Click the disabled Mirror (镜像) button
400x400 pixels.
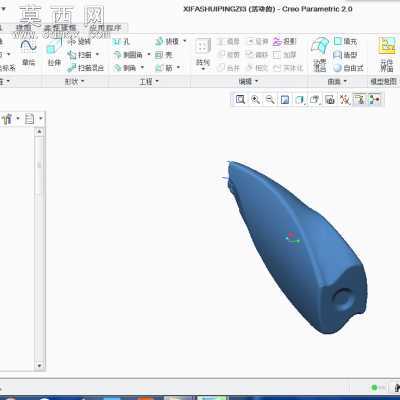click(229, 41)
